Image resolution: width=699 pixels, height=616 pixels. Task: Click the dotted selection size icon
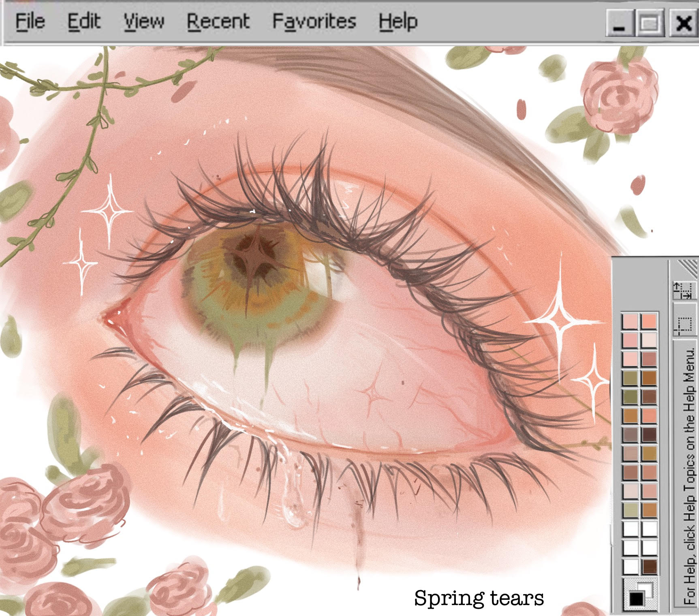(x=684, y=325)
